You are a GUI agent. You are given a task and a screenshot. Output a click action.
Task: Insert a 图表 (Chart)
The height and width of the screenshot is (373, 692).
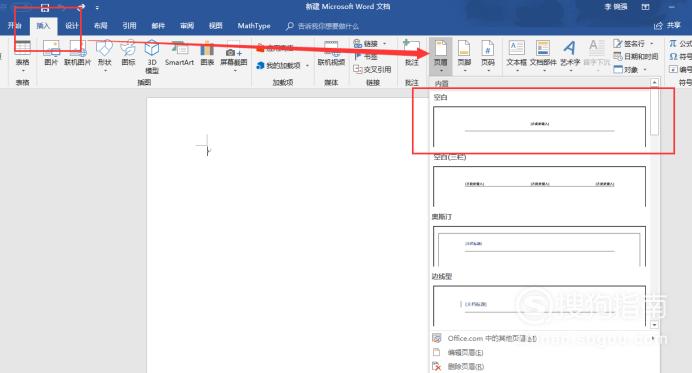coord(207,53)
